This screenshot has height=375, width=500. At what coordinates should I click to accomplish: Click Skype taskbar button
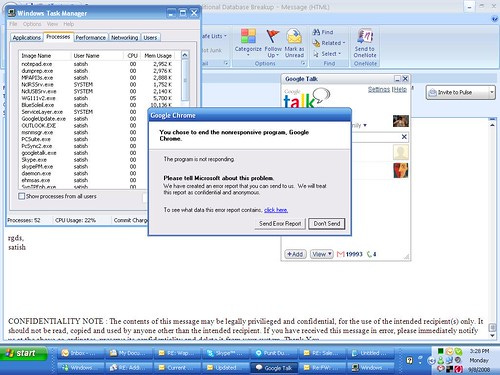[225, 353]
